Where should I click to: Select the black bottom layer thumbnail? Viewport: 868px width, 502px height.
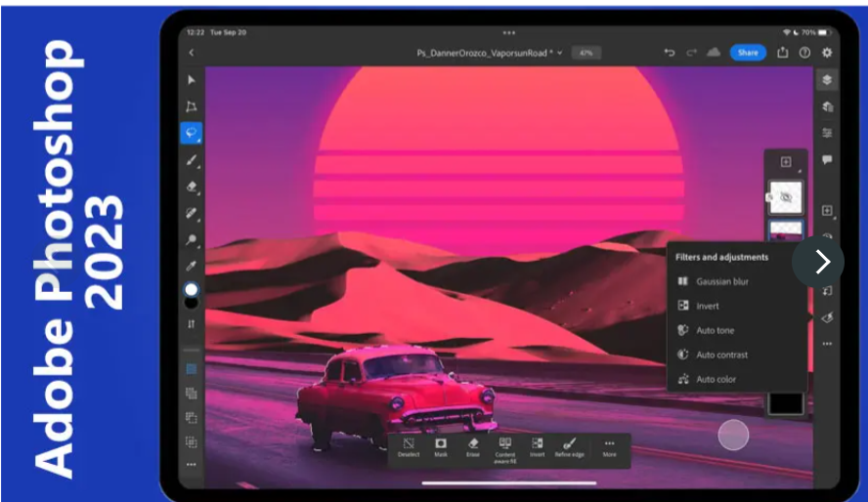786,403
